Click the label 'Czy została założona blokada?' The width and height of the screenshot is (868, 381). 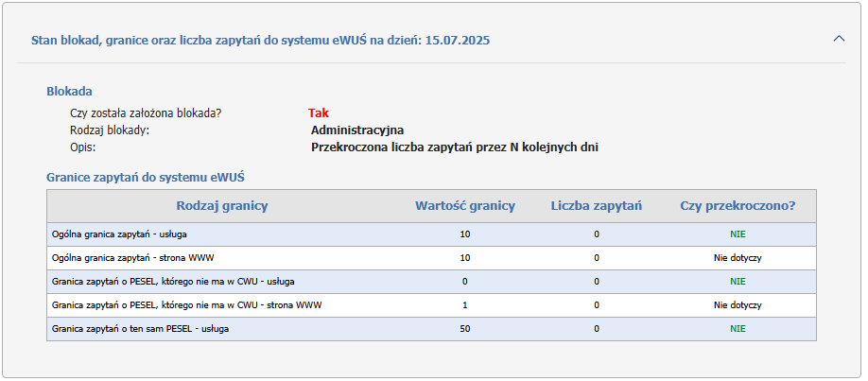click(146, 113)
